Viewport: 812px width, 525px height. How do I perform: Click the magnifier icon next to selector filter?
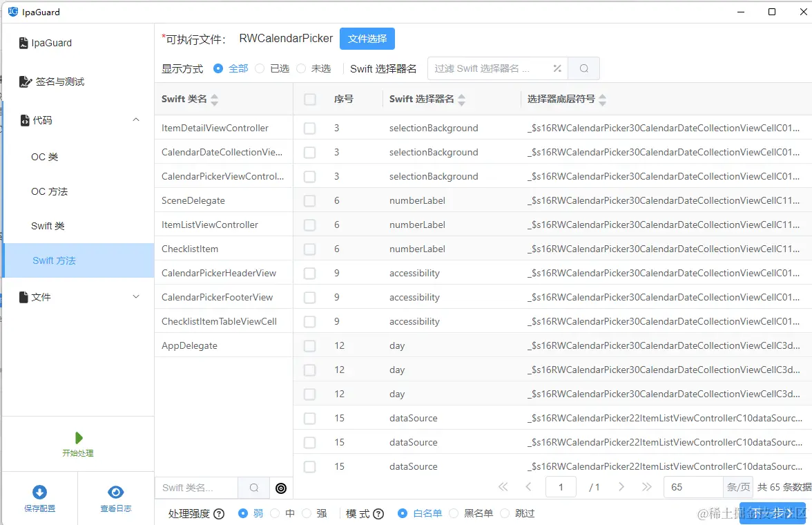tap(583, 68)
